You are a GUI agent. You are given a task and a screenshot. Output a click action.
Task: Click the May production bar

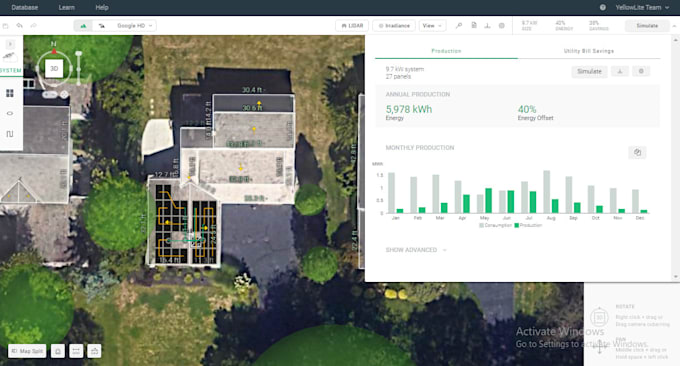488,200
